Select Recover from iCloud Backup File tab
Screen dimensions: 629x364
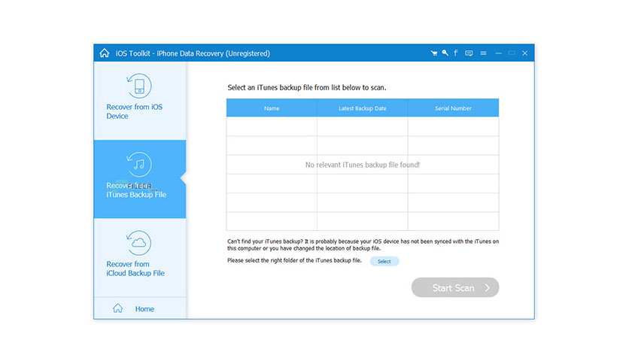tap(140, 257)
